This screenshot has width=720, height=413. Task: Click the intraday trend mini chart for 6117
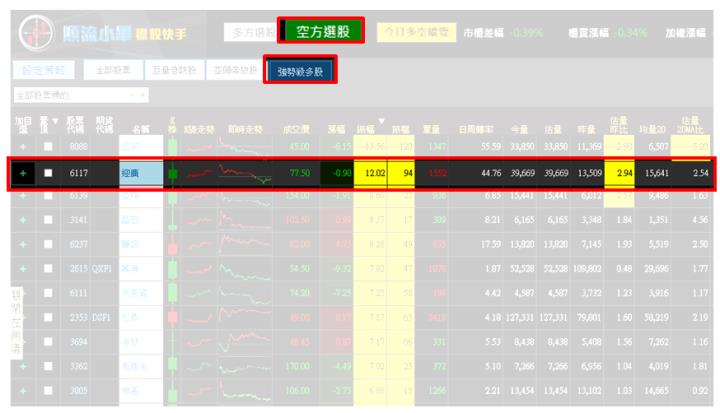pos(245,174)
